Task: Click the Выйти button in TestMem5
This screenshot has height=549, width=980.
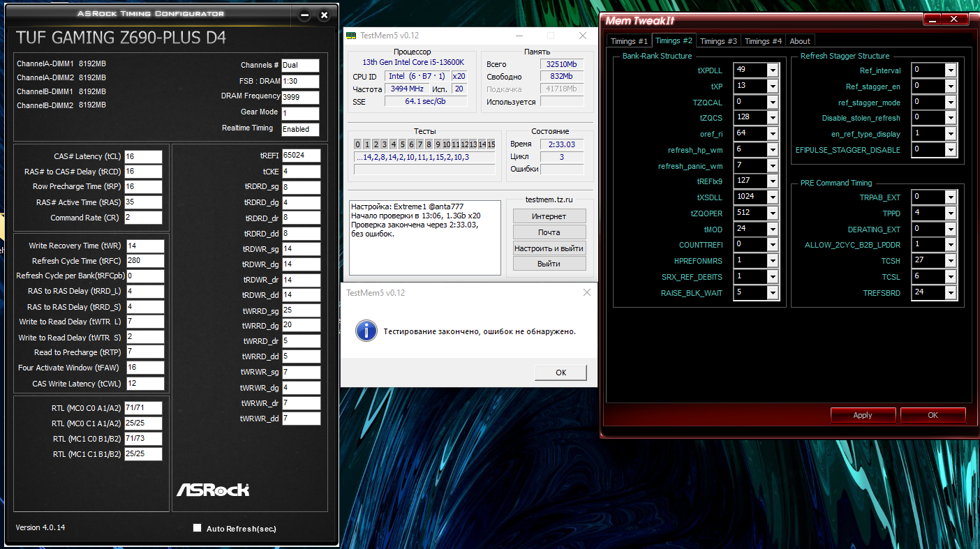Action: click(x=549, y=264)
